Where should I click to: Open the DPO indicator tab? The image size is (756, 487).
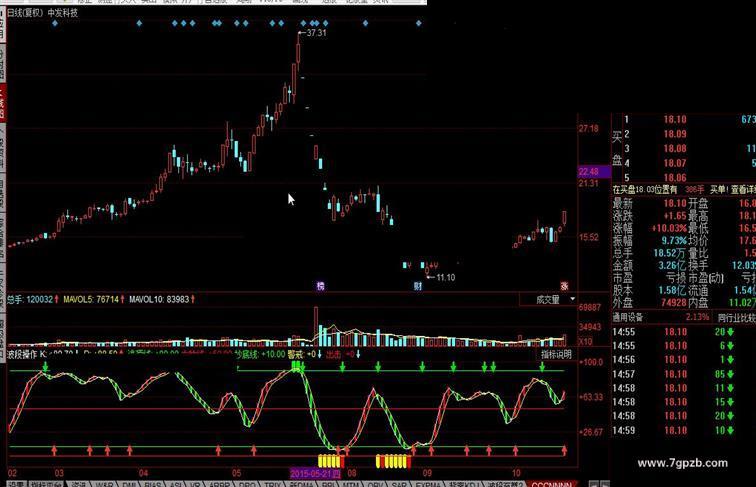(x=247, y=484)
